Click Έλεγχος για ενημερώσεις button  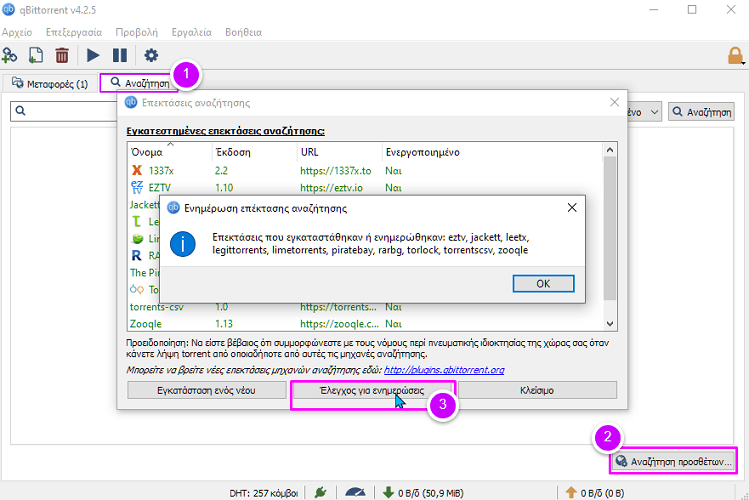[372, 390]
